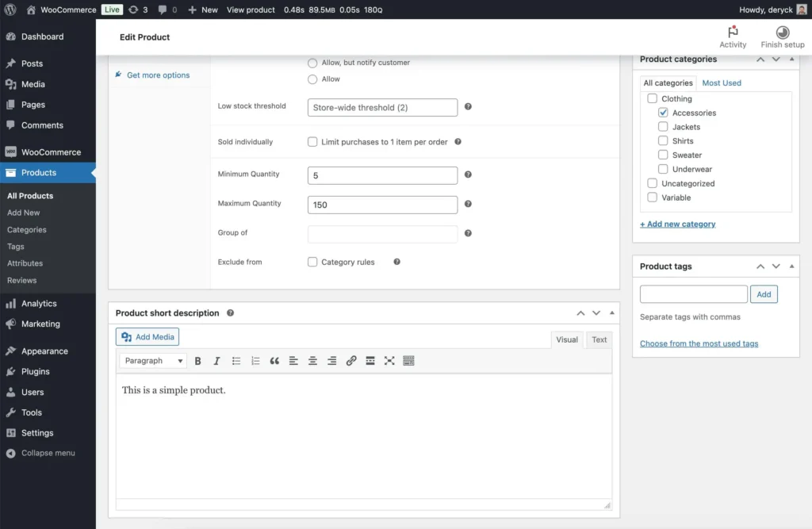
Task: Click the Add Media button
Action: click(147, 337)
